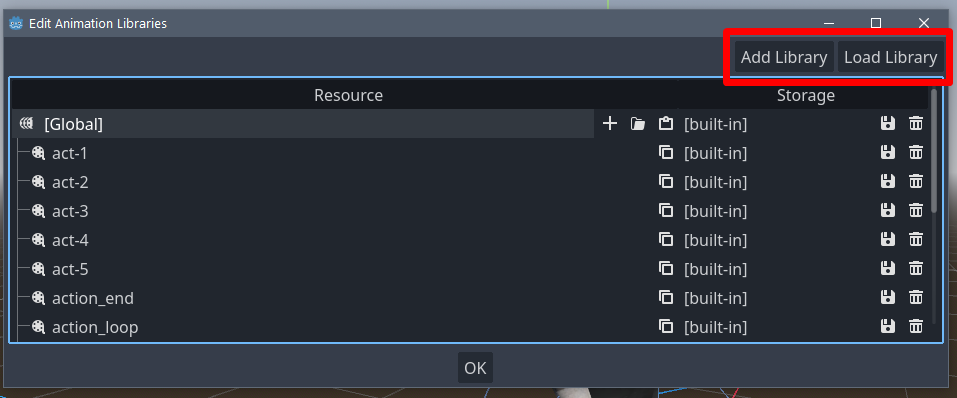Save the act-2 animation resource
Image resolution: width=957 pixels, height=398 pixels.
887,182
